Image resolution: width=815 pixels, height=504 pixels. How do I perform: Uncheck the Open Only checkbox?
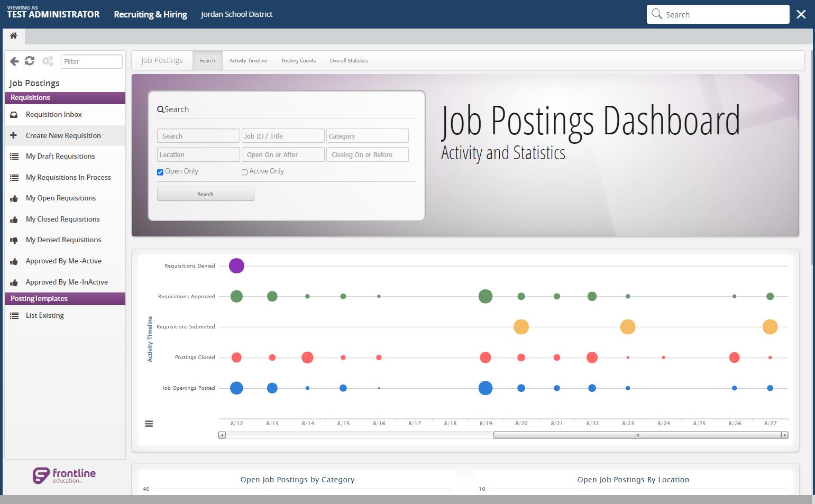tap(160, 172)
